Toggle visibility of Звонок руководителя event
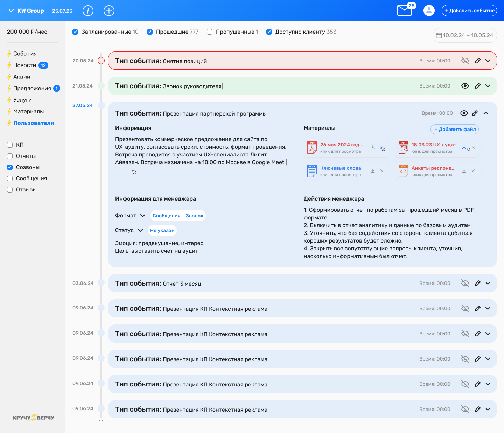Screen dimensions: 504x433 point(465,86)
